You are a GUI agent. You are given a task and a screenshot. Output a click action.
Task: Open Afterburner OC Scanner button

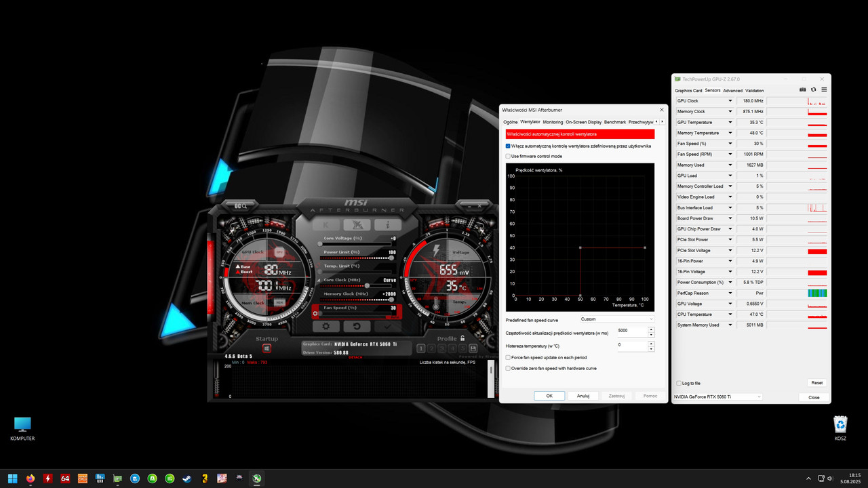[241, 205]
